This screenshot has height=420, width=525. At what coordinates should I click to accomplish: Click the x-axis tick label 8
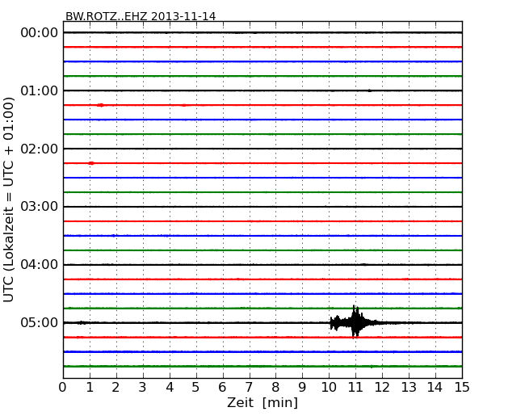(275, 388)
